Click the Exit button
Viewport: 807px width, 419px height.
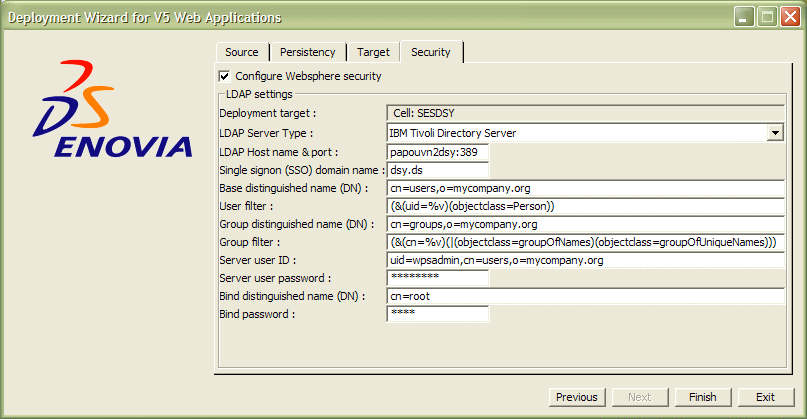pyautogui.click(x=765, y=397)
